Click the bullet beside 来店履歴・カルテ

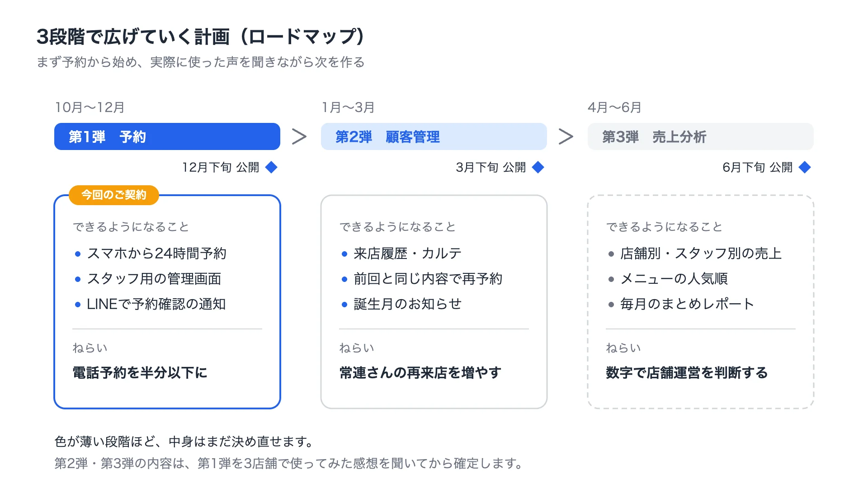344,254
